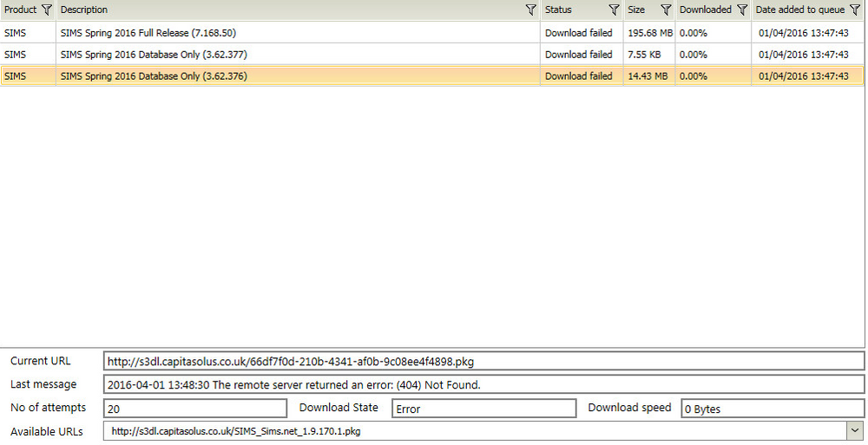This screenshot has height=445, width=868.
Task: Open the Size column filter icon
Action: tap(666, 10)
